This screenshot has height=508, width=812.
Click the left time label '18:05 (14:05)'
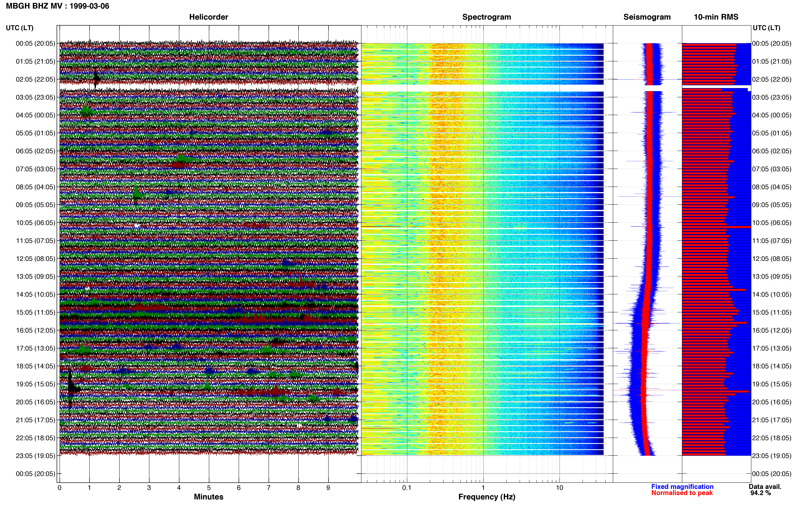tap(35, 366)
